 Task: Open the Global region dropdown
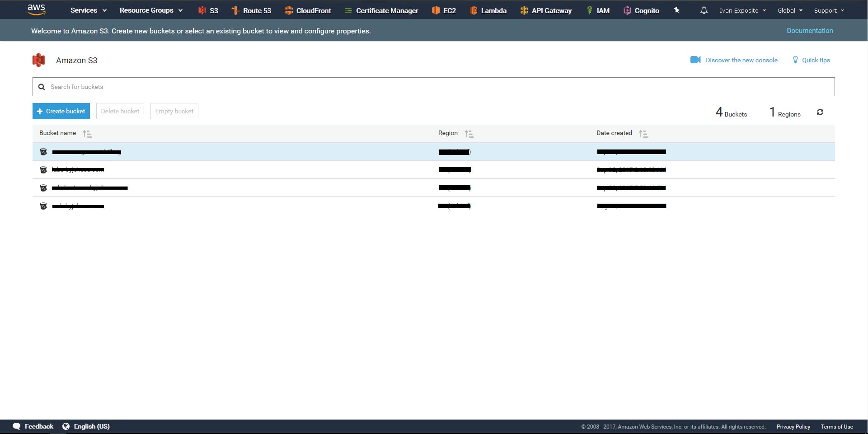coord(790,10)
